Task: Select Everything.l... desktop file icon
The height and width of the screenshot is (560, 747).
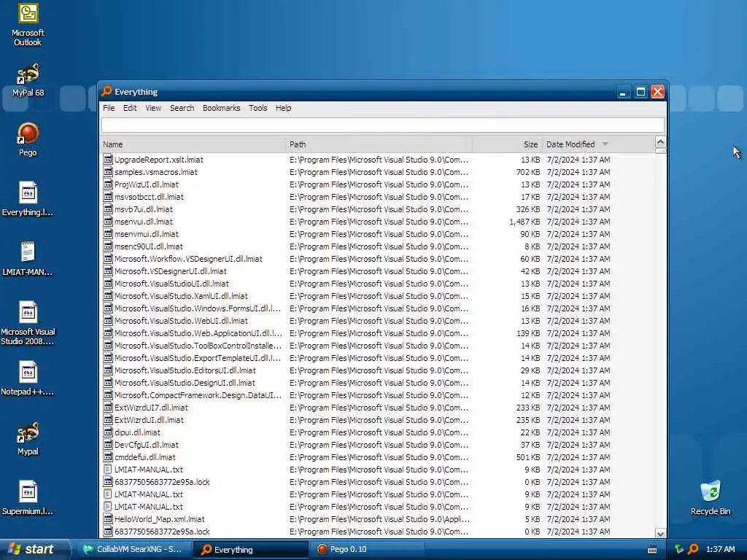Action: tap(28, 199)
